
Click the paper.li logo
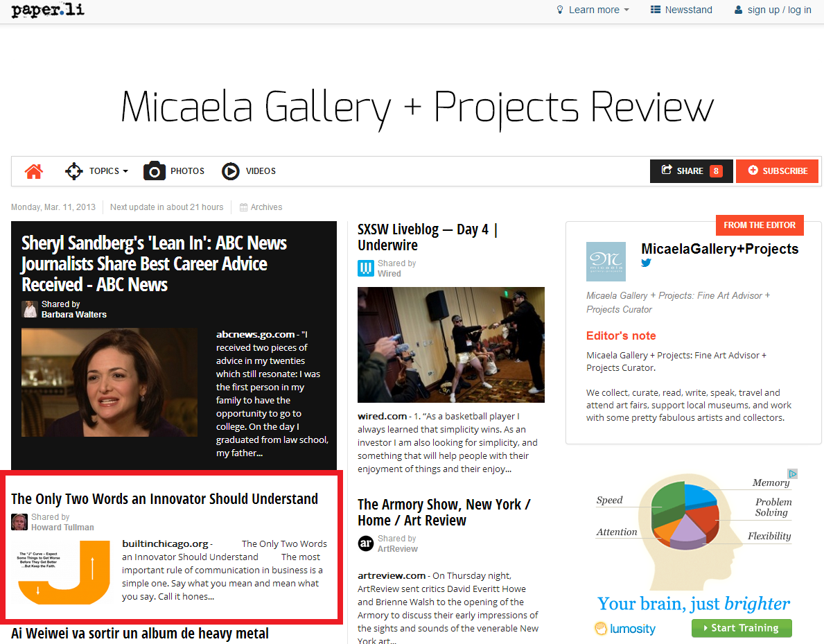(x=48, y=10)
